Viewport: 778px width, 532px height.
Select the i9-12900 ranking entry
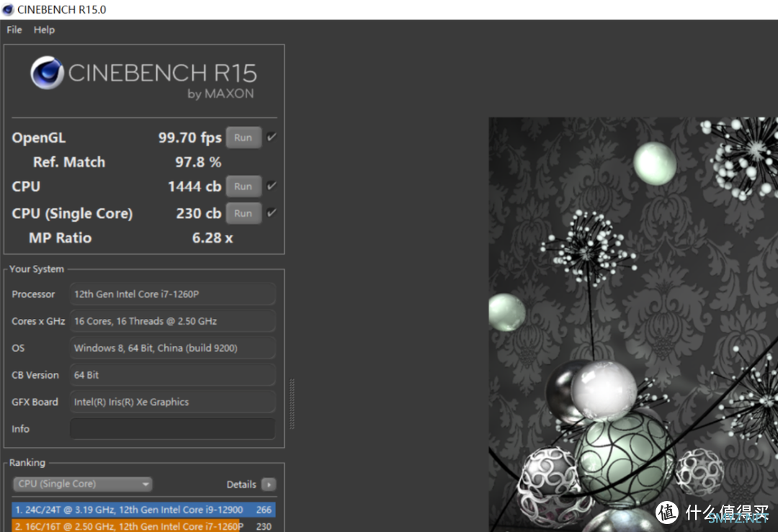[143, 510]
